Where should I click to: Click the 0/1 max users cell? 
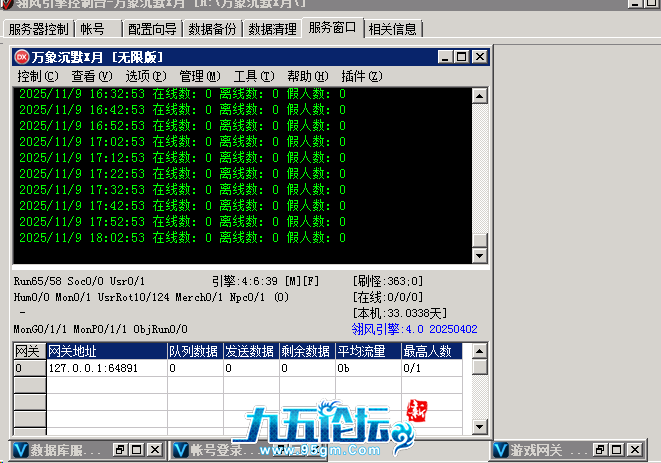tap(432, 369)
